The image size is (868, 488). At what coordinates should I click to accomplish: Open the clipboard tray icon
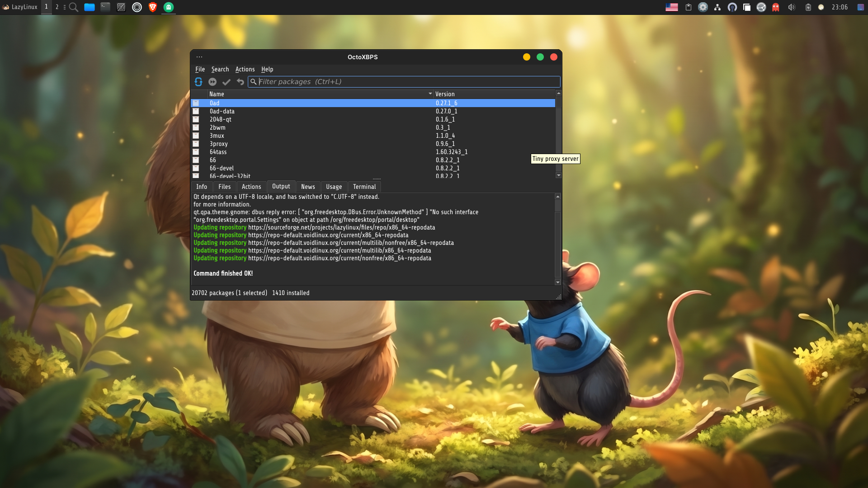click(x=689, y=7)
